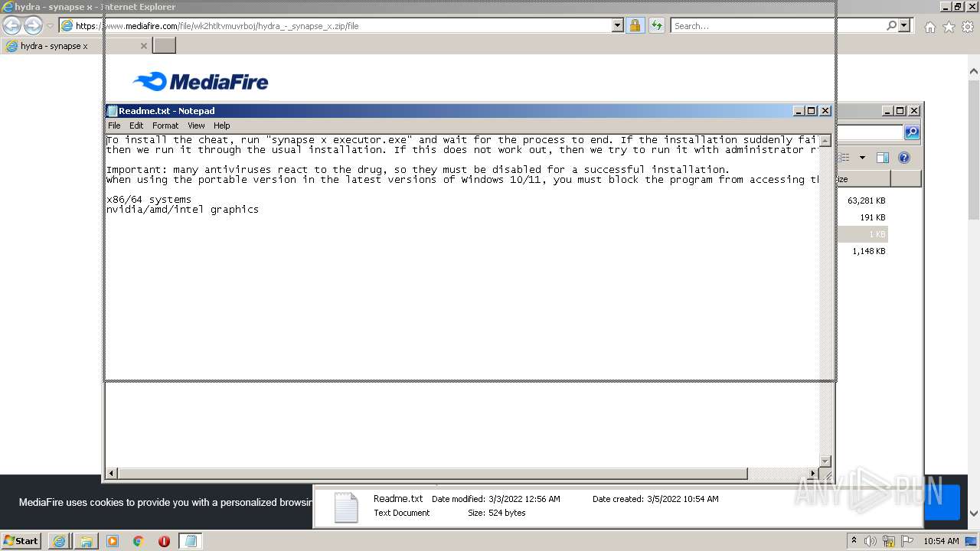This screenshot has height=551, width=980.
Task: Click the Internet Explorer forward arrow
Action: point(33,25)
